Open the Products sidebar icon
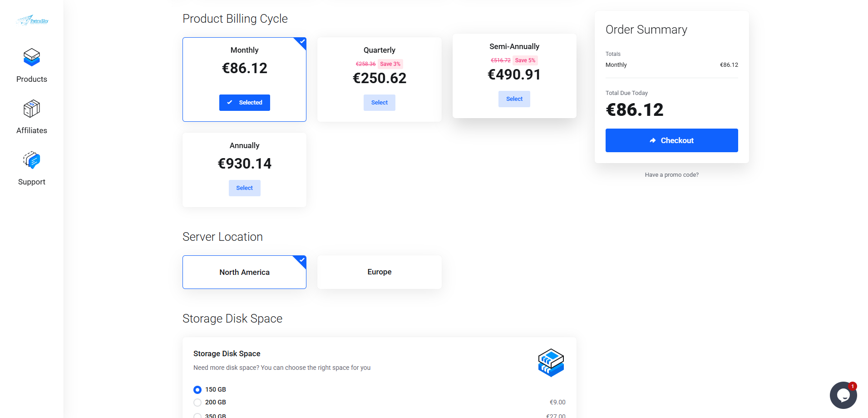Image resolution: width=868 pixels, height=418 pixels. [x=32, y=58]
